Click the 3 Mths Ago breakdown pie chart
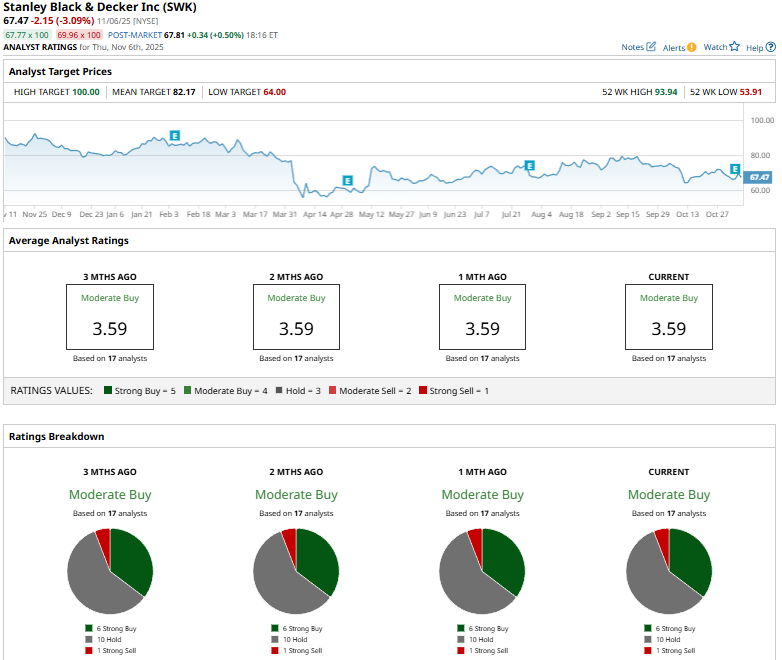This screenshot has height=660, width=782. click(x=110, y=571)
